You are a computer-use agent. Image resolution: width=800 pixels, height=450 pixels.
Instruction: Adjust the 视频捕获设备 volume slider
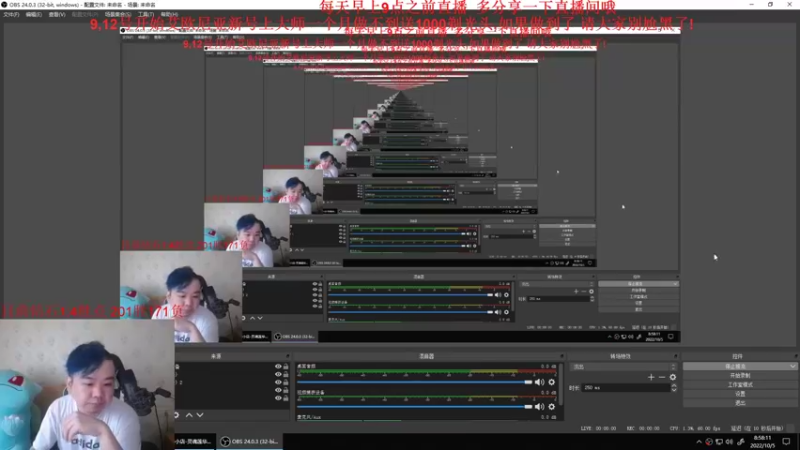click(414, 407)
